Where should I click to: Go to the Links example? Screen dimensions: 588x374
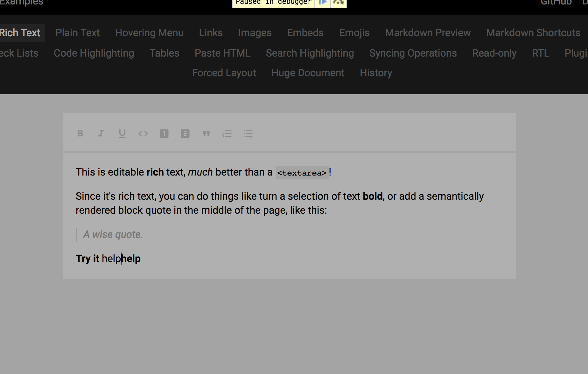tap(211, 33)
